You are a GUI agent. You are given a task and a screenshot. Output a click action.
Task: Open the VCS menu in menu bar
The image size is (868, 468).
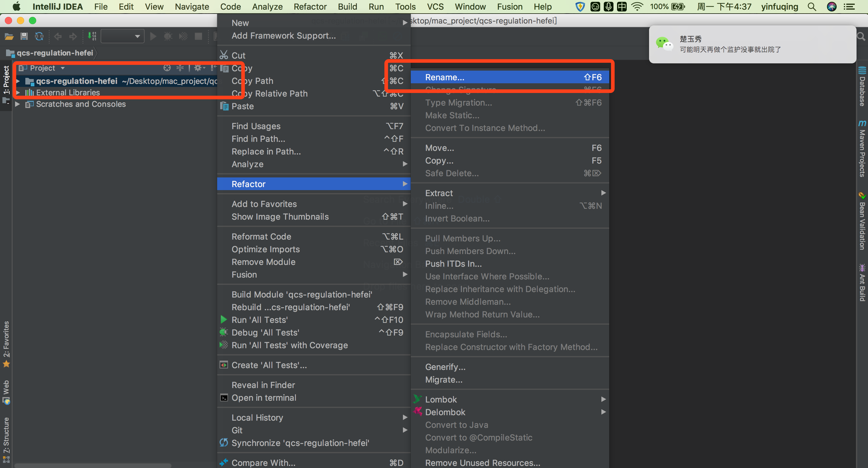pos(435,7)
